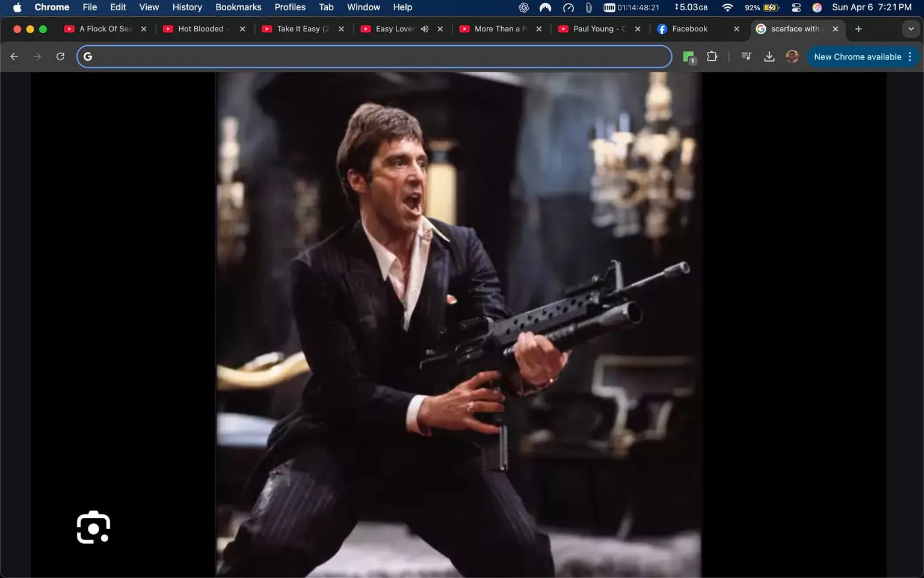924x578 pixels.
Task: Open the Downloads toolbar icon
Action: (x=769, y=56)
